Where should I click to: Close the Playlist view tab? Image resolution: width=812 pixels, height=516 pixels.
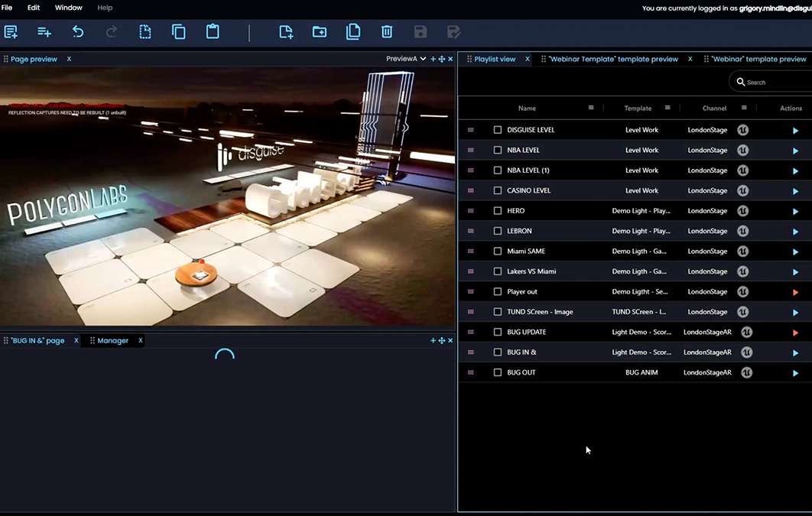point(527,59)
